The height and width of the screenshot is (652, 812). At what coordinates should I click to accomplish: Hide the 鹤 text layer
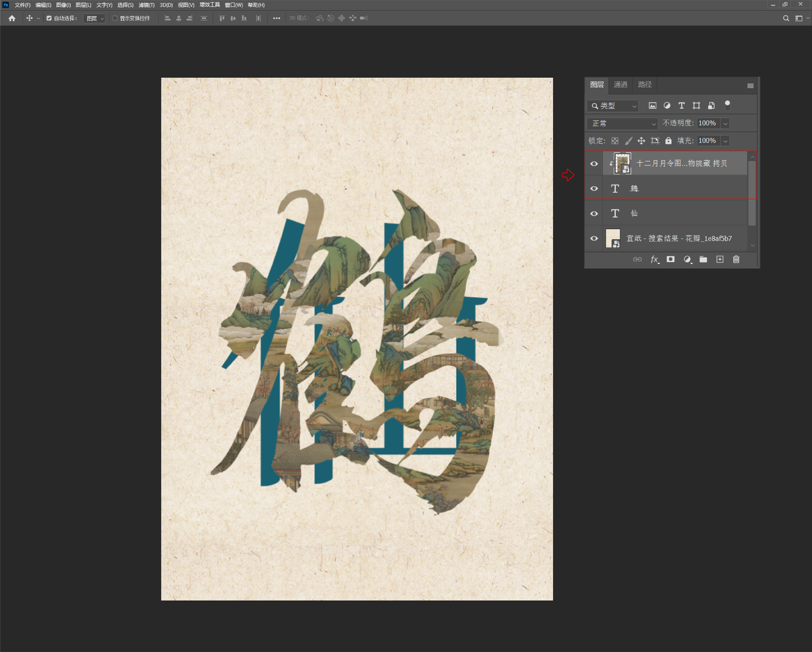coord(594,188)
